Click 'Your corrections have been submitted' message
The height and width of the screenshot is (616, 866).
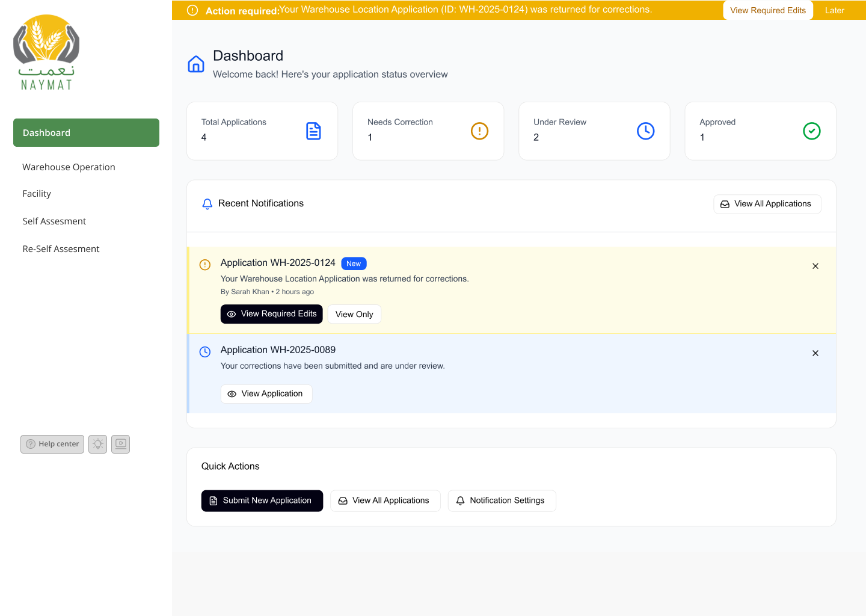[333, 366]
